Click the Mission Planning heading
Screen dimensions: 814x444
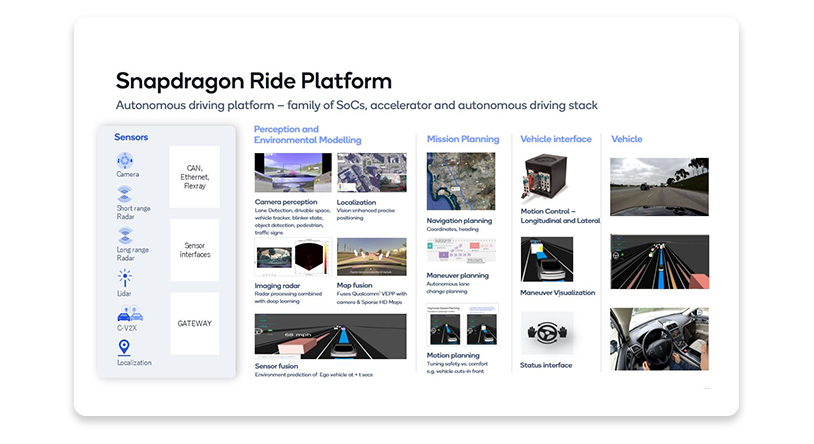pyautogui.click(x=463, y=139)
